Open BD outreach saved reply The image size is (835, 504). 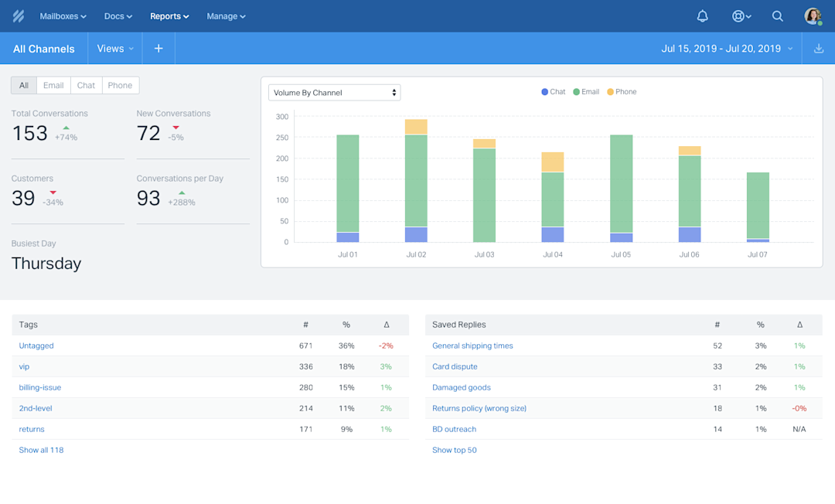point(455,429)
